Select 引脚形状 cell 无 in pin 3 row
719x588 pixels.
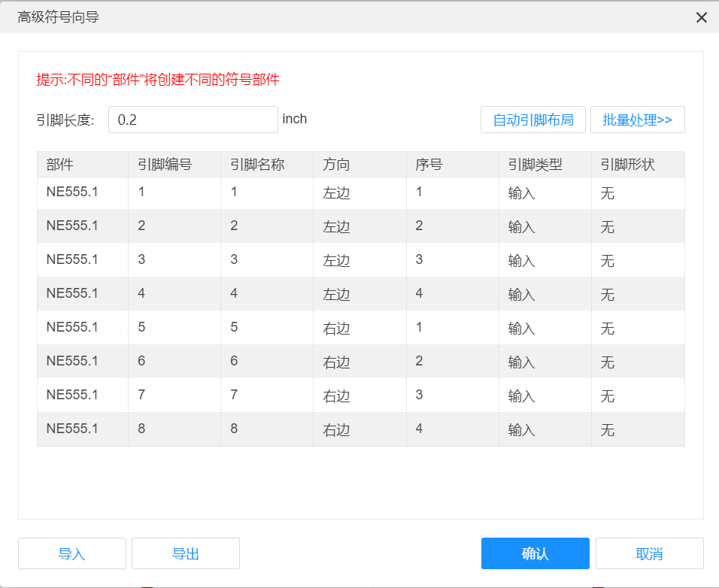(x=639, y=260)
